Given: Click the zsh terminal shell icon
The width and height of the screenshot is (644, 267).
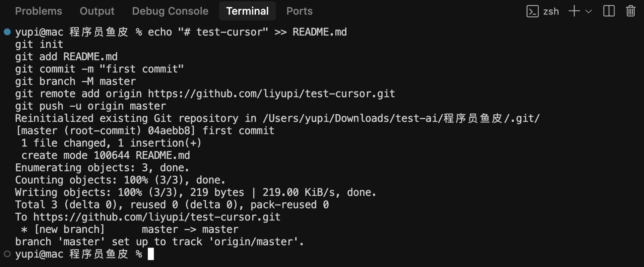Looking at the screenshot, I should [x=532, y=11].
